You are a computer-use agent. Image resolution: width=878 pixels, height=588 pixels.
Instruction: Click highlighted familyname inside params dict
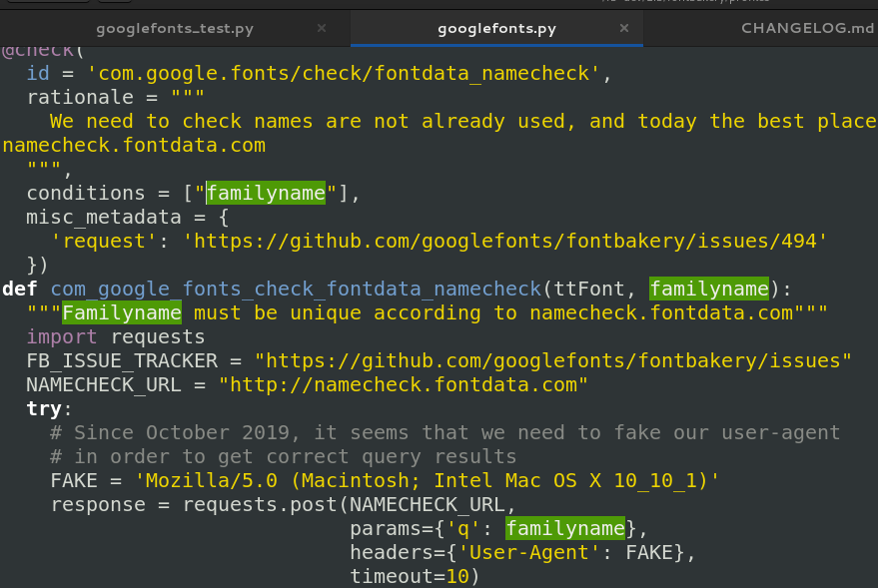click(x=565, y=528)
